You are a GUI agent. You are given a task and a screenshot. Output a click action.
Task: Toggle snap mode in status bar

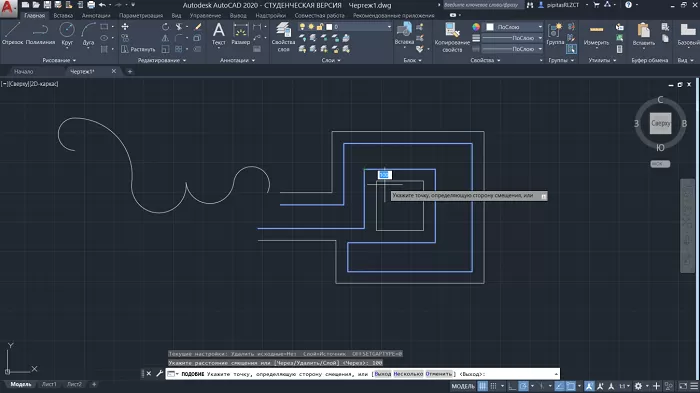(x=493, y=386)
